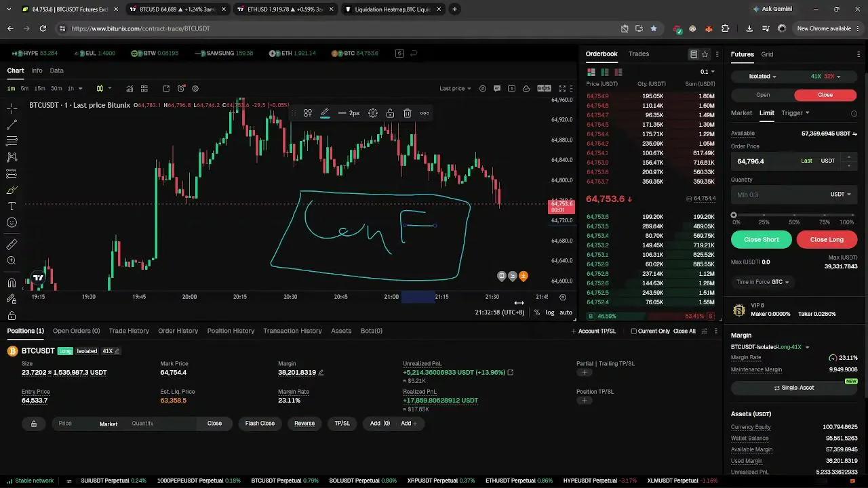The height and width of the screenshot is (488, 868).
Task: Click the Close Short button
Action: coord(762,239)
